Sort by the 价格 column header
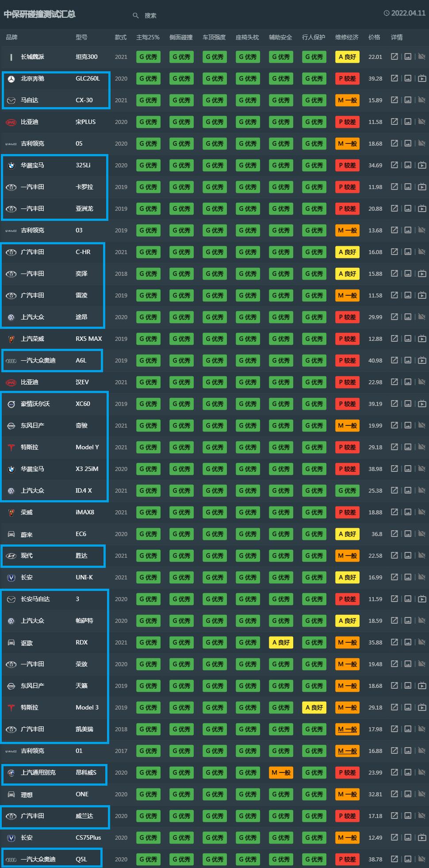429x868 pixels. point(374,37)
